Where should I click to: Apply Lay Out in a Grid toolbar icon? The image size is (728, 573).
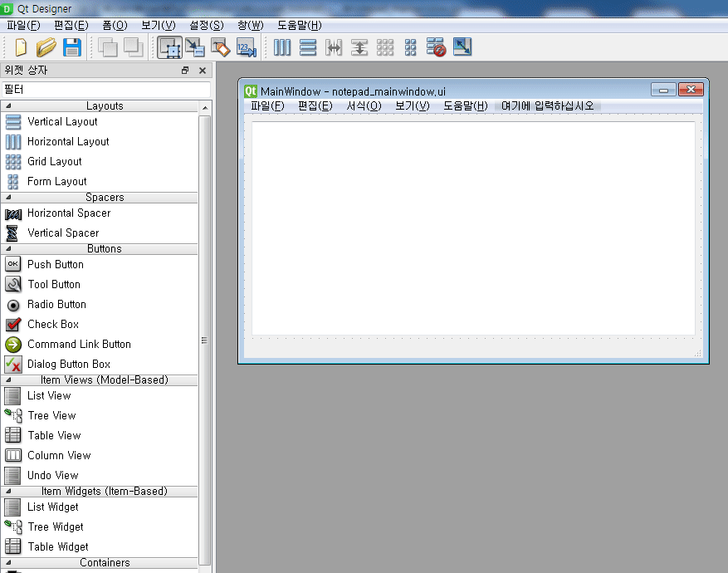pyautogui.click(x=385, y=47)
